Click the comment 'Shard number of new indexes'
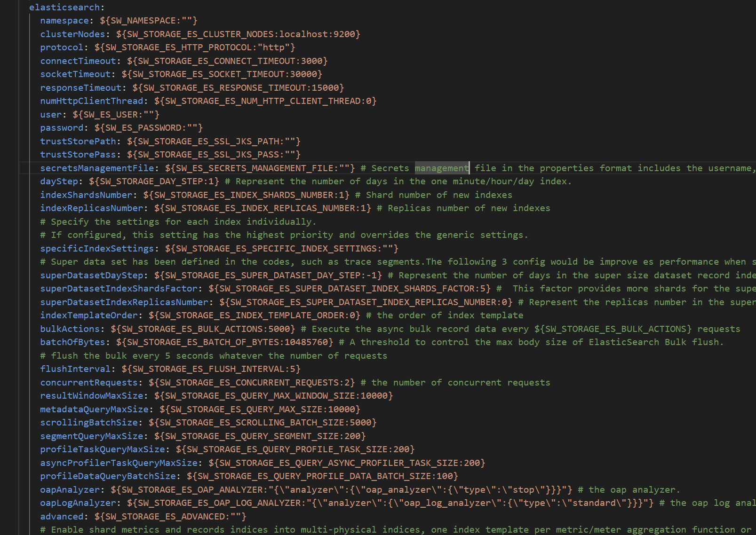Image resolution: width=756 pixels, height=535 pixels. [434, 195]
